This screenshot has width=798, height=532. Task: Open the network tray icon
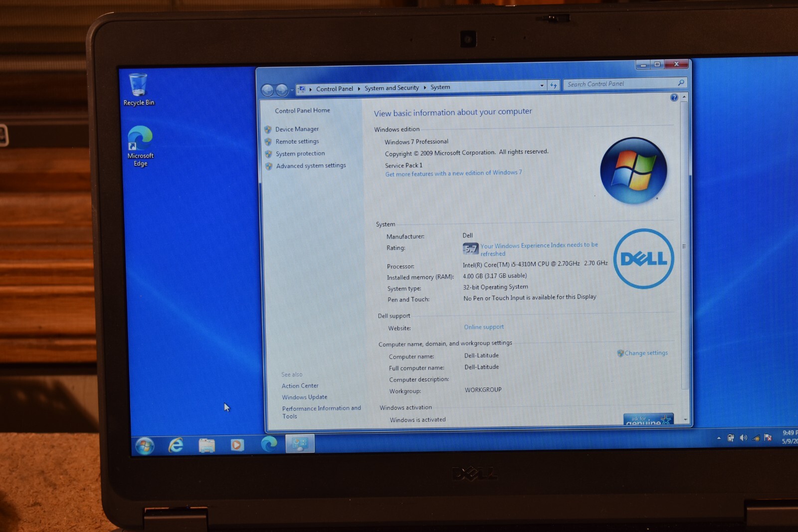pos(756,438)
